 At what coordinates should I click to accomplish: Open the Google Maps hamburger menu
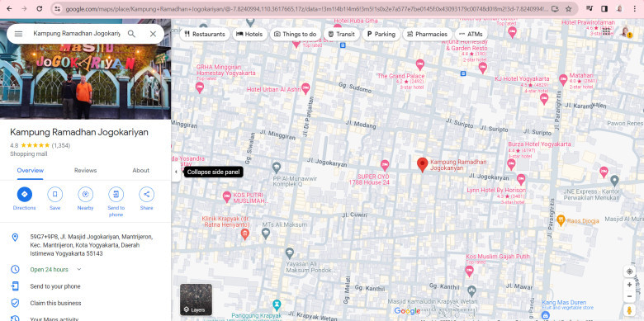18,34
